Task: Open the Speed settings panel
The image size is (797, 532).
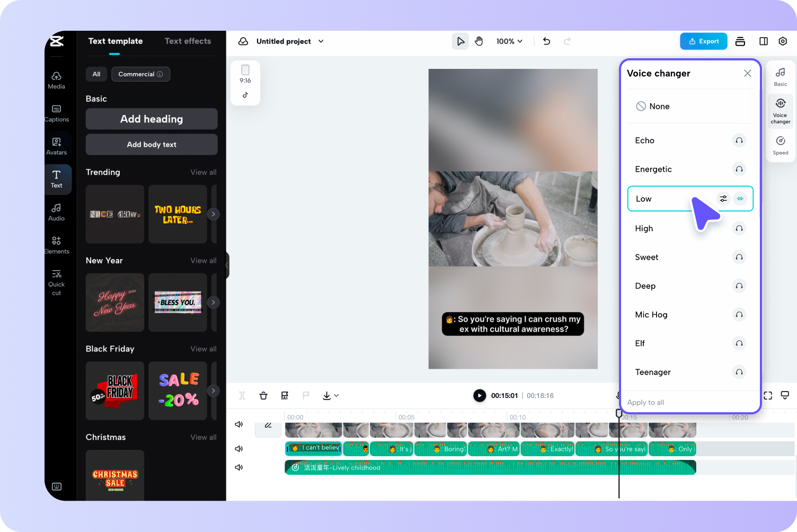Action: (781, 146)
